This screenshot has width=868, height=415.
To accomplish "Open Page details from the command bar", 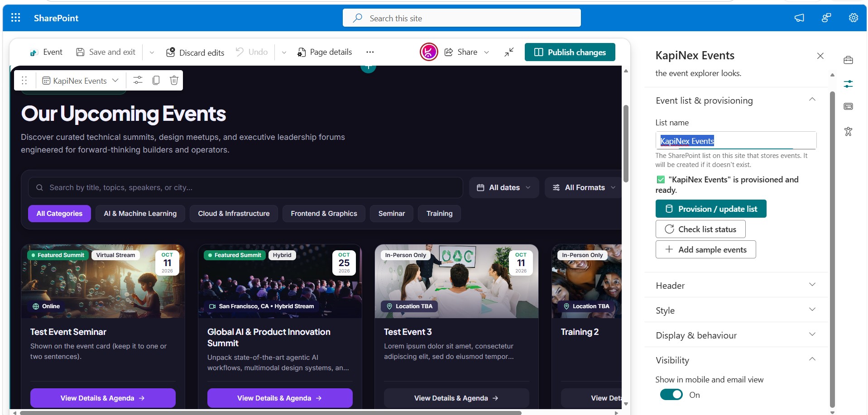I will click(x=325, y=52).
